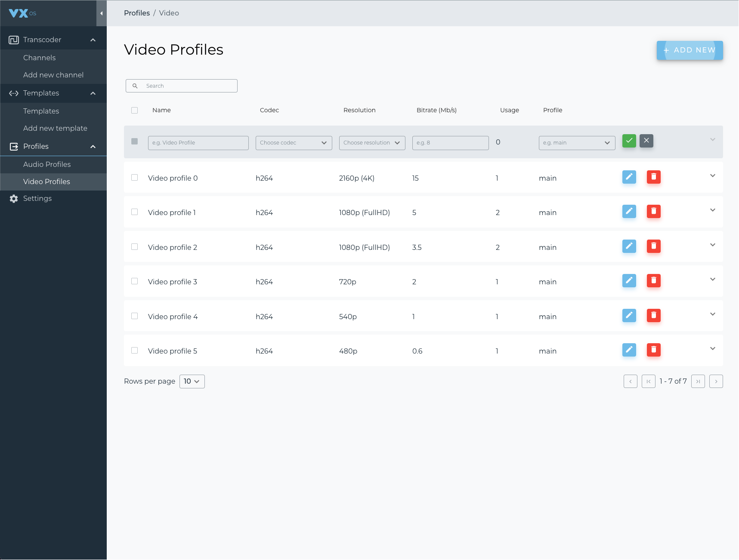Click Profiles breadcrumb link
739x560 pixels.
pos(137,13)
